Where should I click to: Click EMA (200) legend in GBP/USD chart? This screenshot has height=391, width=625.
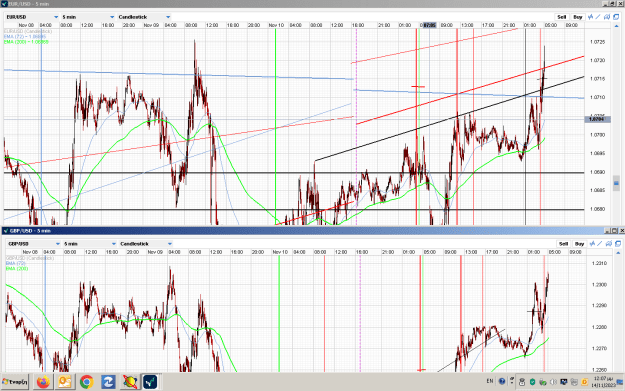(x=17, y=269)
